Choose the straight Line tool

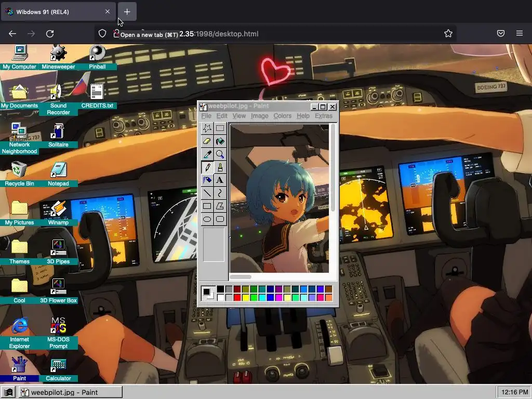pos(207,193)
